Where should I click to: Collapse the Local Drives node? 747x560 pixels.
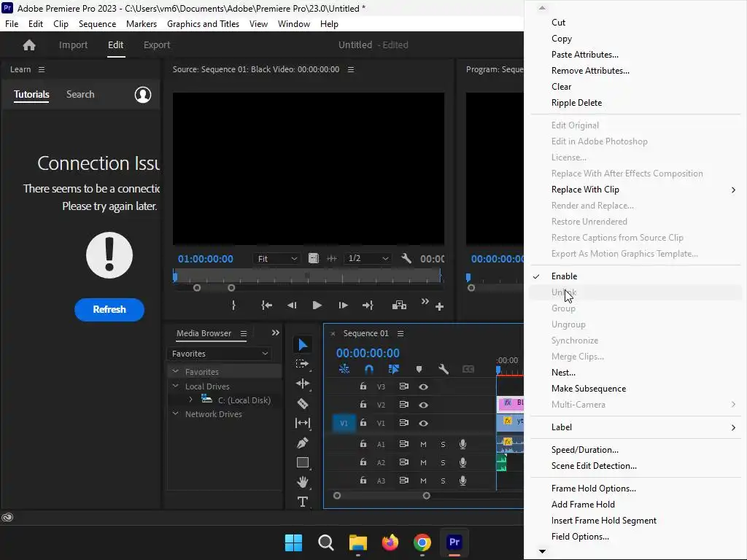coord(175,386)
